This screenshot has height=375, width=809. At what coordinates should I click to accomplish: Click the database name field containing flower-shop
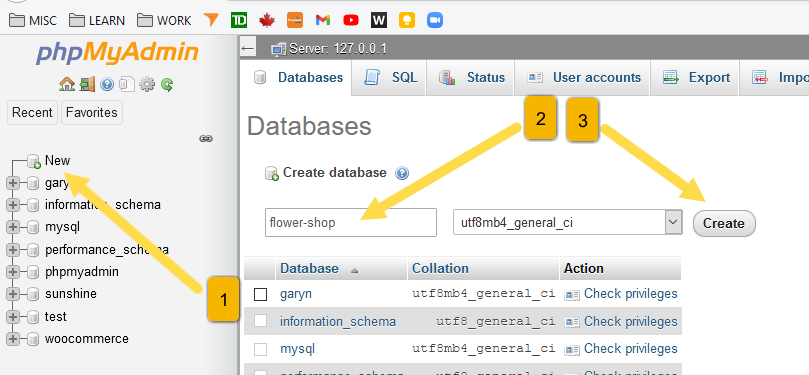[x=351, y=222]
